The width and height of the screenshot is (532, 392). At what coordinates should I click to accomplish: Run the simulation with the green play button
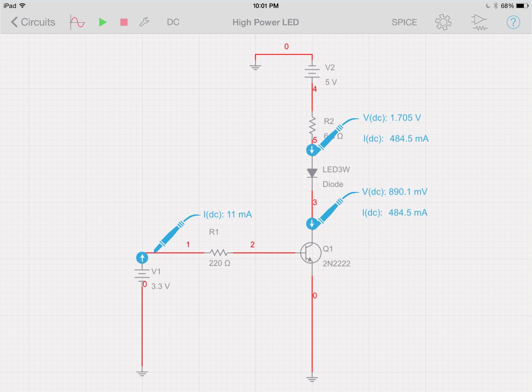(x=103, y=22)
